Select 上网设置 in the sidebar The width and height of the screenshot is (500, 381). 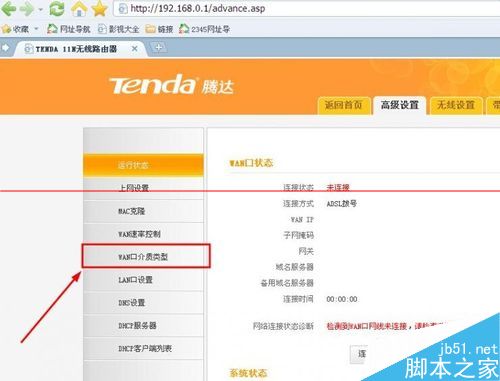[x=143, y=188]
